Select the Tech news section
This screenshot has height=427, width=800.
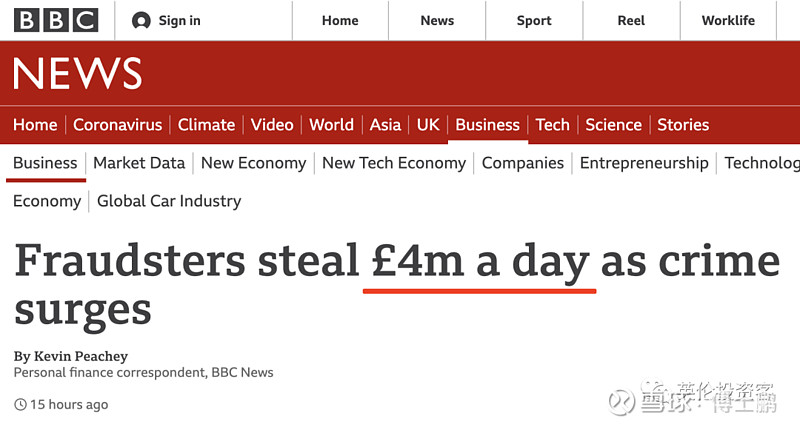(552, 125)
